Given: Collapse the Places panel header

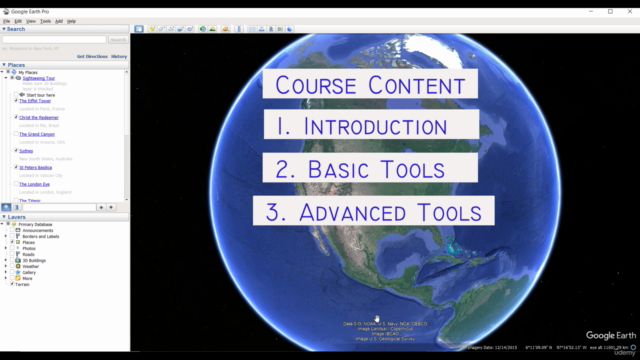Looking at the screenshot, I should pos(65,65).
